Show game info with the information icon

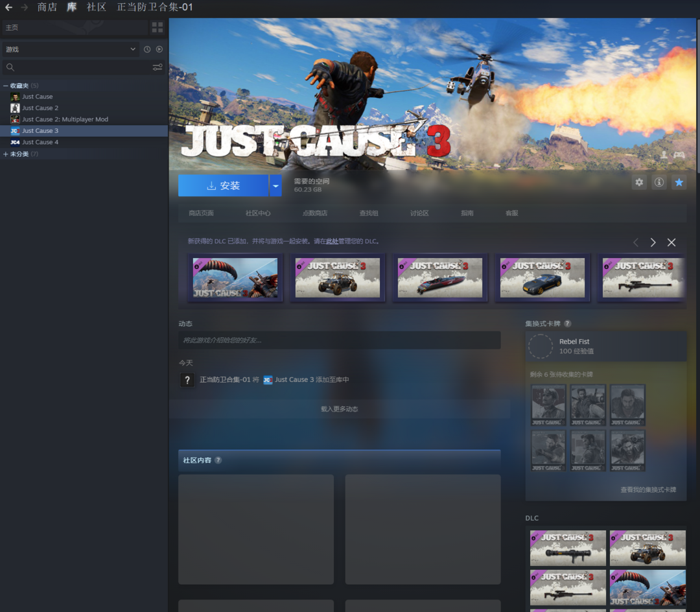[x=659, y=183]
